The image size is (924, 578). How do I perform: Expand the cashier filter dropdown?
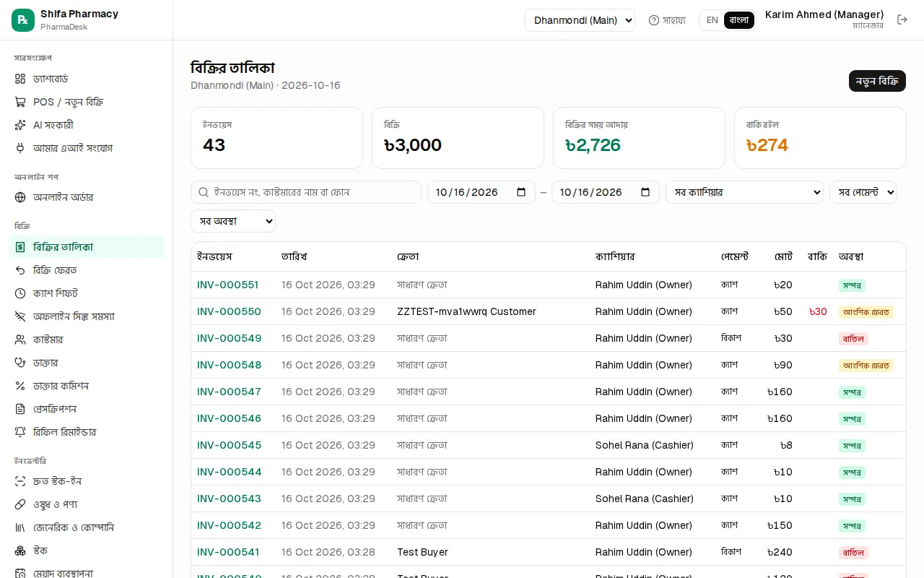click(x=744, y=192)
